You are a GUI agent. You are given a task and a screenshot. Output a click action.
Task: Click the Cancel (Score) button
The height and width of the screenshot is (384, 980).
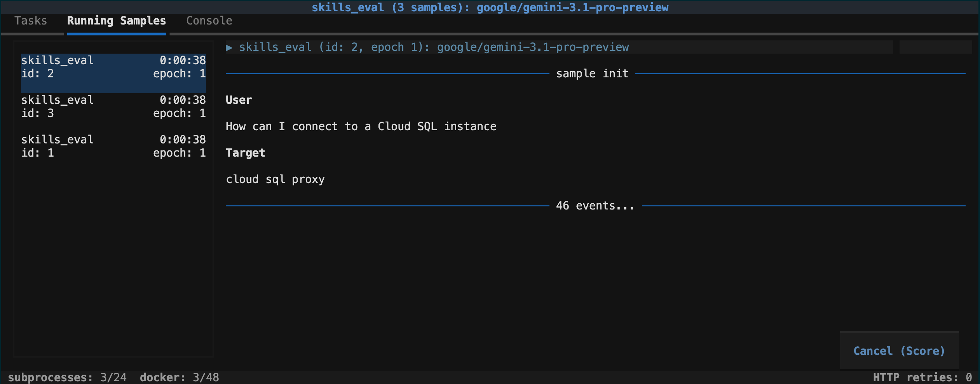click(899, 351)
